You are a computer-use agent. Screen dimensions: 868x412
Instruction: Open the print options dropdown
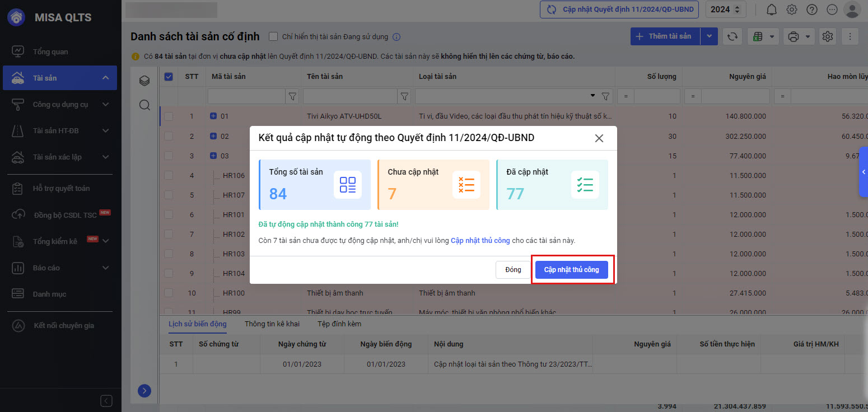point(799,36)
